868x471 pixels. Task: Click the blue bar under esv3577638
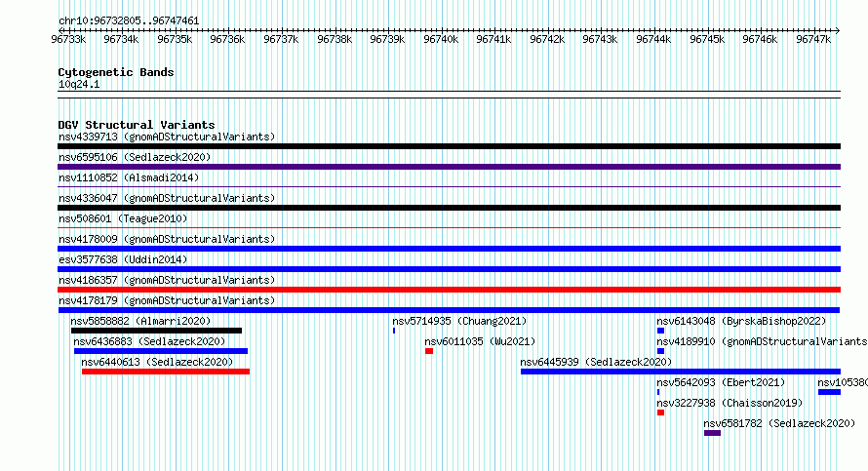tap(449, 269)
